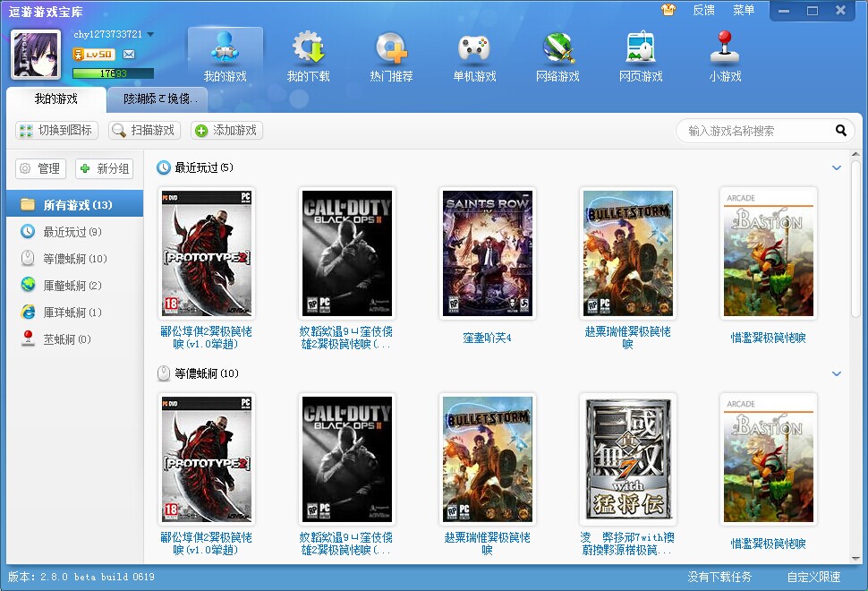Click the Lv50 level badge
The width and height of the screenshot is (868, 591).
tap(94, 55)
